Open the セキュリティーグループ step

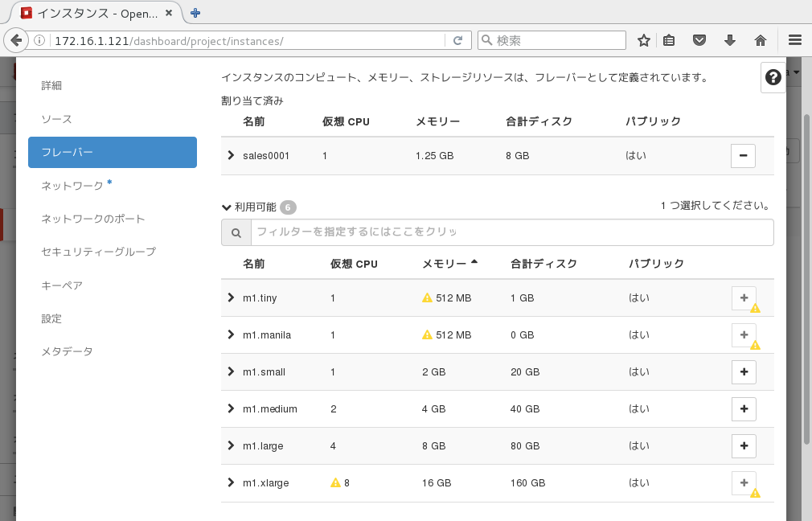tap(98, 252)
